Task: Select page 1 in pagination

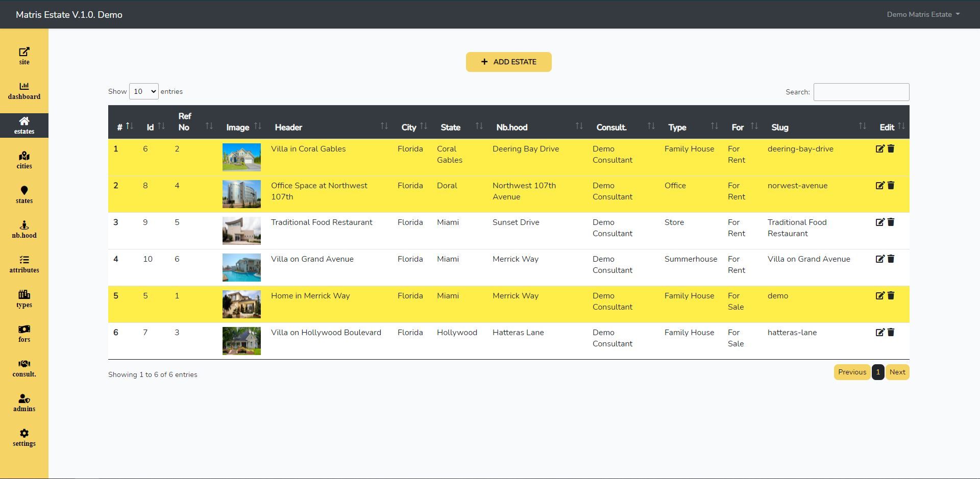Action: [x=878, y=372]
